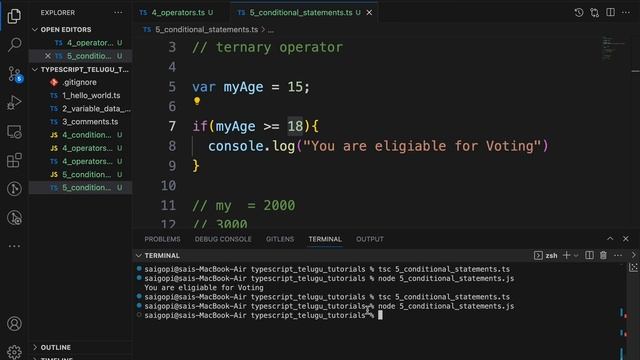Image resolution: width=640 pixels, height=360 pixels.
Task: Open editor more actions menu
Action: click(x=626, y=13)
